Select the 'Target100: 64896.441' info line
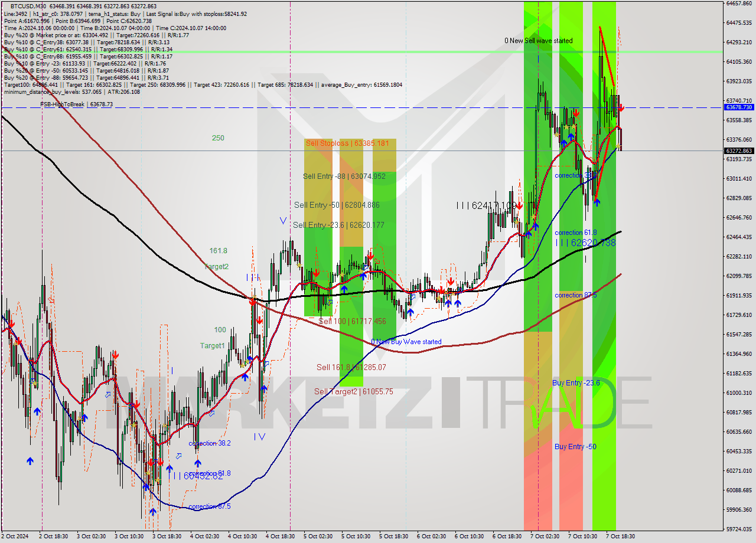 click(x=203, y=84)
